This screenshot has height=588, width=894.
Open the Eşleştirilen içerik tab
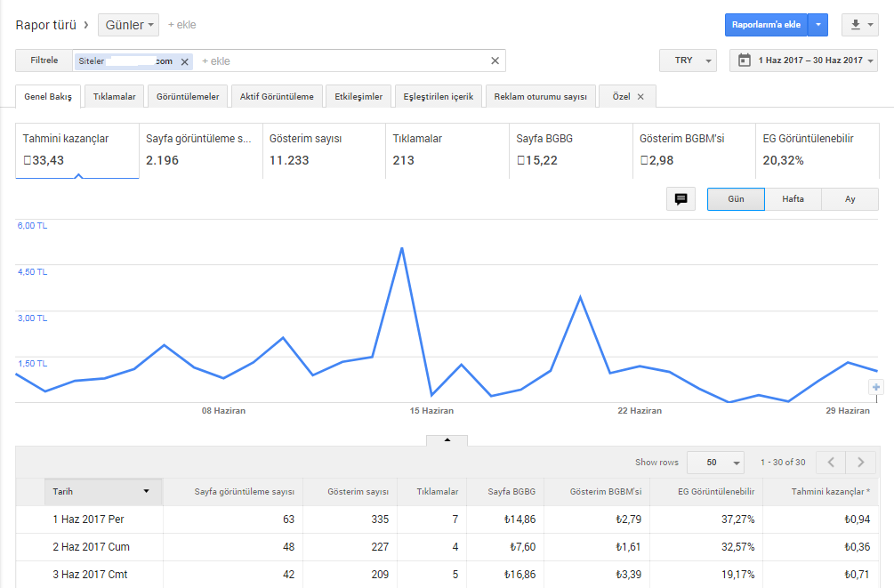coord(439,96)
